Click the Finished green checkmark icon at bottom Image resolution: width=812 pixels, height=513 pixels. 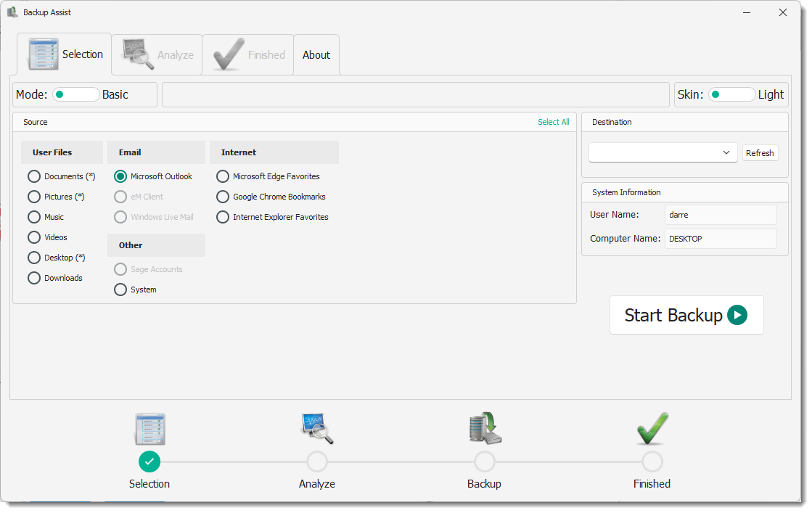tap(652, 429)
